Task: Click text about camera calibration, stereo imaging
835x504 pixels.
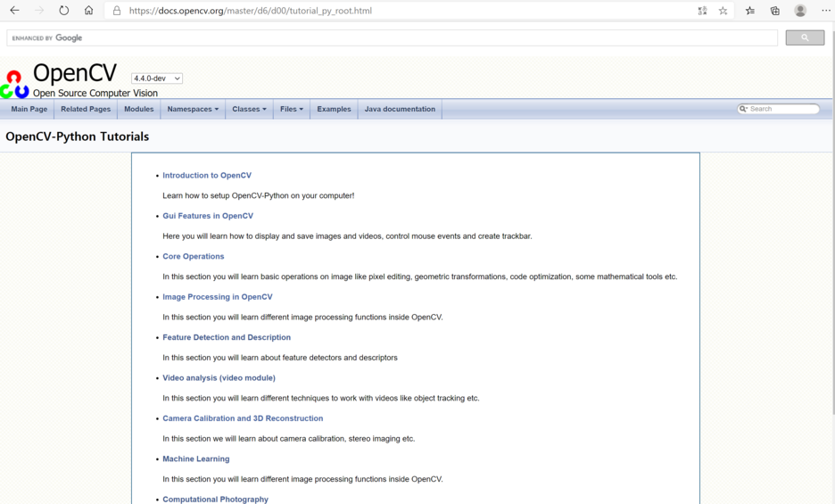Action: (289, 439)
